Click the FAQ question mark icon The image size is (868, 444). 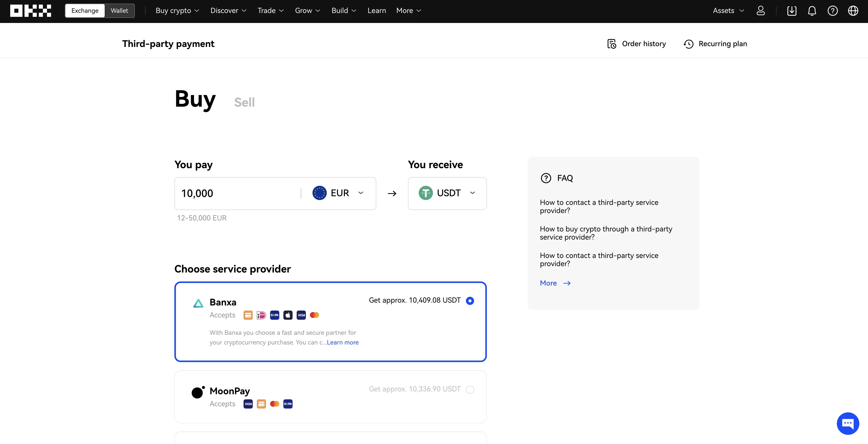pos(546,178)
